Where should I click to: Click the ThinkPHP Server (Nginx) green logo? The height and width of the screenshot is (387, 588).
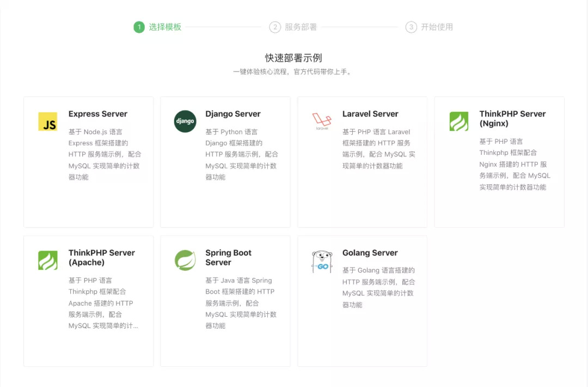tap(459, 121)
